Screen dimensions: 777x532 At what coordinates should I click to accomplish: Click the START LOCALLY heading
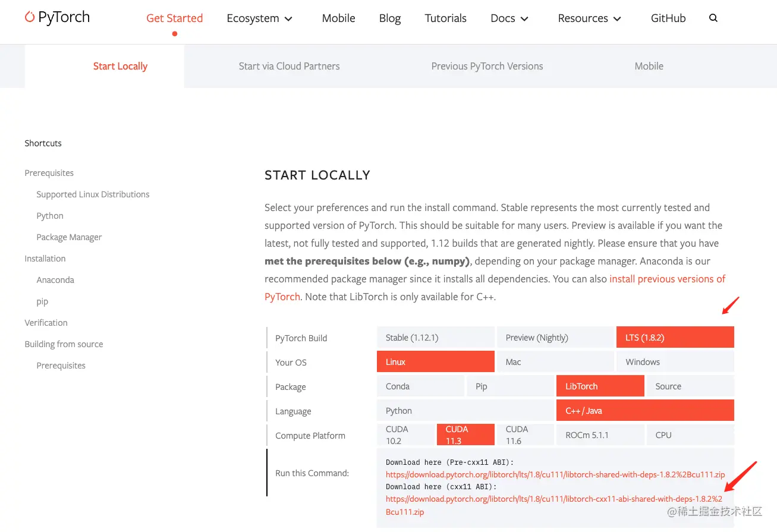[317, 175]
